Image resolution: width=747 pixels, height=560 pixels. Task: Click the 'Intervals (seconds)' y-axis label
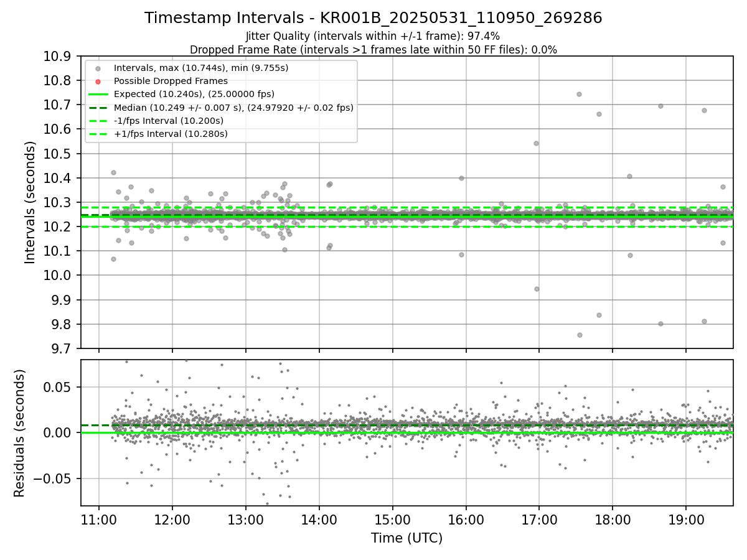[x=31, y=202]
